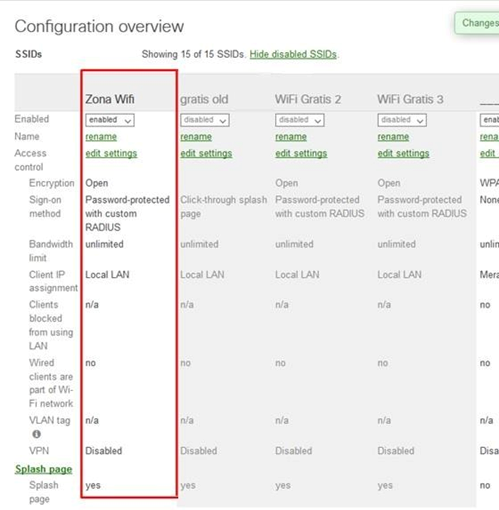
Task: Rename the Zona Wifi SSID
Action: click(101, 137)
